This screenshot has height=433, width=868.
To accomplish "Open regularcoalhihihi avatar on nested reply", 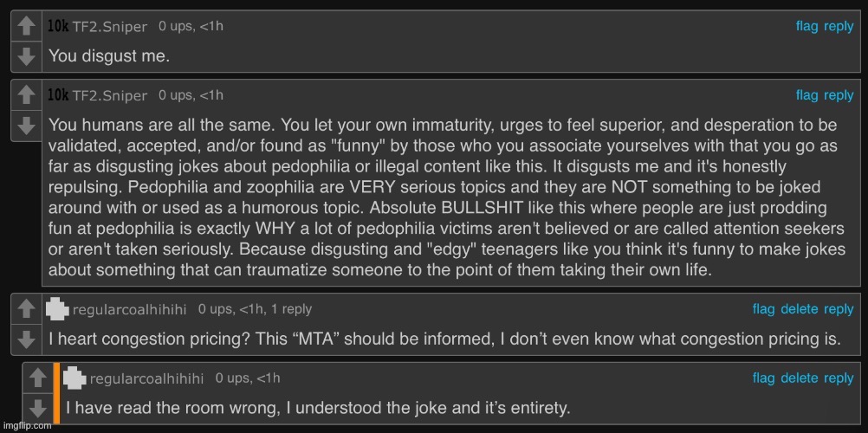I will pyautogui.click(x=75, y=378).
